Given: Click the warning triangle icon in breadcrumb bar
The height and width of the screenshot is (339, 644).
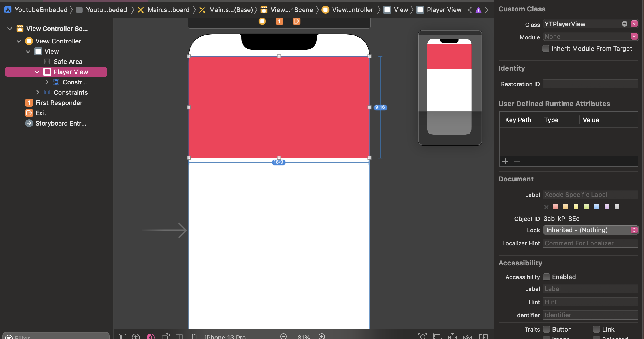Looking at the screenshot, I should (478, 10).
